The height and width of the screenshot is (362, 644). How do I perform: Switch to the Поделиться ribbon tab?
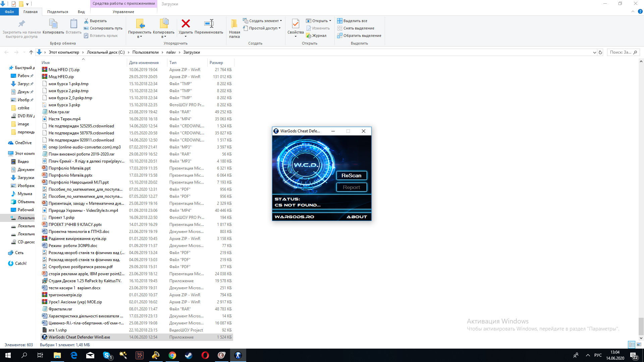(58, 12)
